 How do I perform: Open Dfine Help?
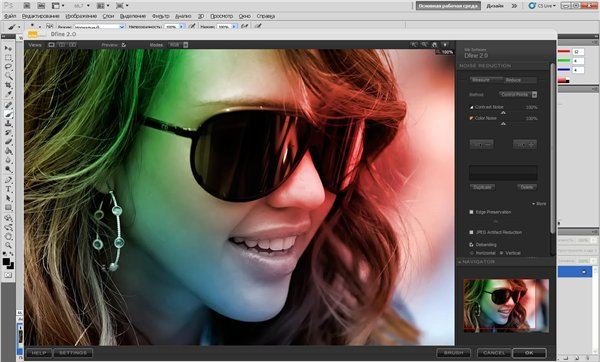click(39, 353)
